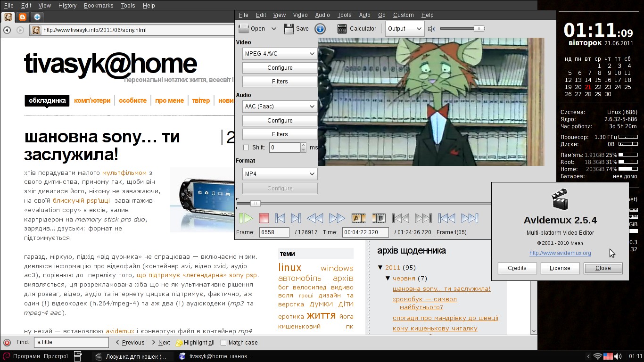Click the wireless network tray icon

click(598, 356)
